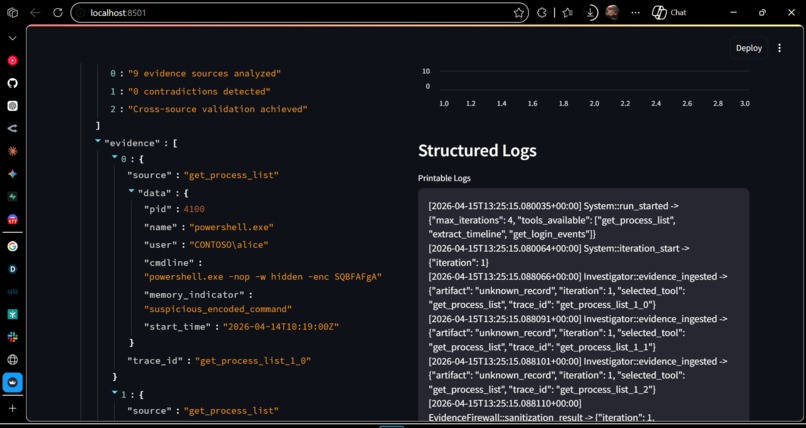Switch to the Gemini sparkle sidebar tab
Viewport: 806px width, 428px height.
tap(12, 174)
